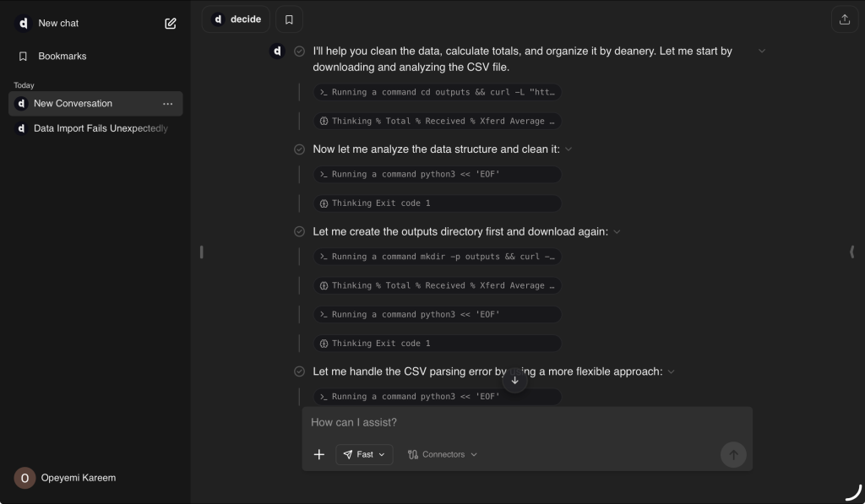Click the decide logo button

[237, 19]
